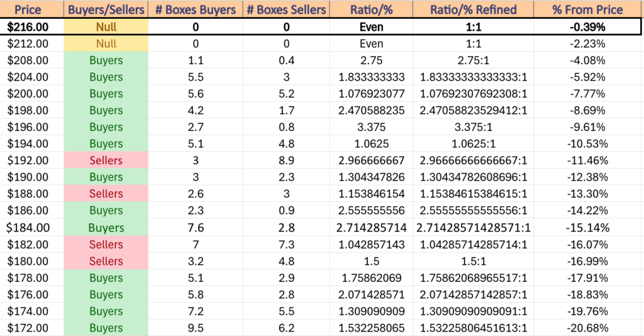The image size is (644, 336).
Task: Click the 2.75 ratio cell
Action: pyautogui.click(x=371, y=60)
